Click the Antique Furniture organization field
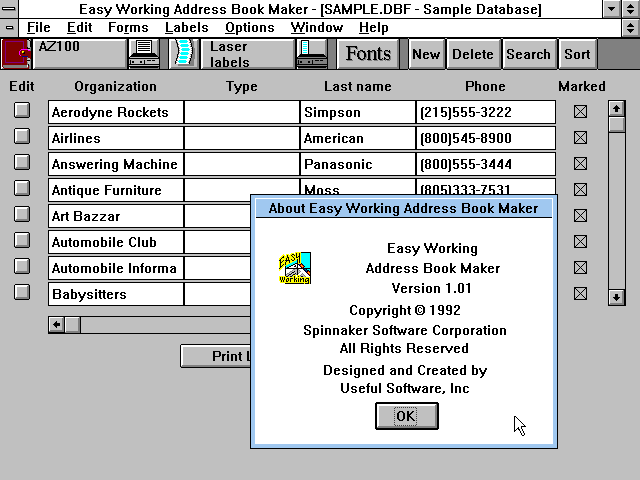 tap(116, 190)
